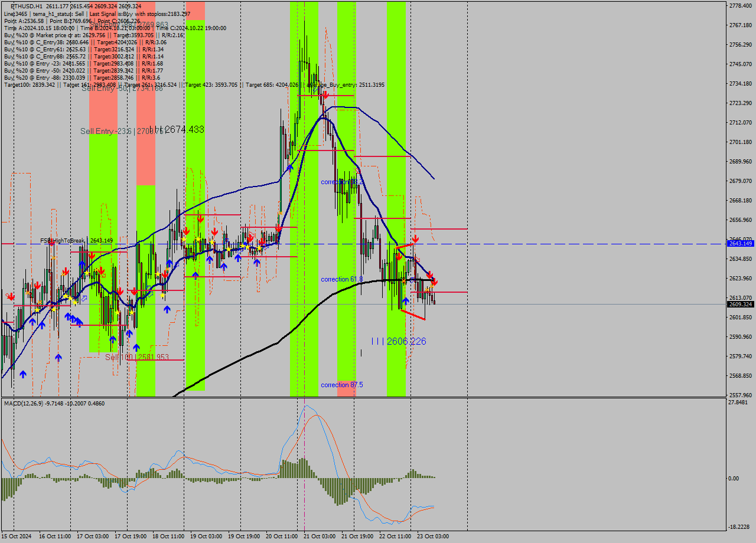Click the -18.2228 MACD scale value

click(739, 526)
